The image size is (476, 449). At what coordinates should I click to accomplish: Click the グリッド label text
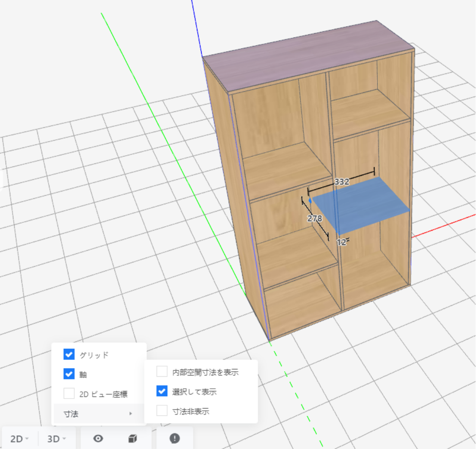(94, 354)
